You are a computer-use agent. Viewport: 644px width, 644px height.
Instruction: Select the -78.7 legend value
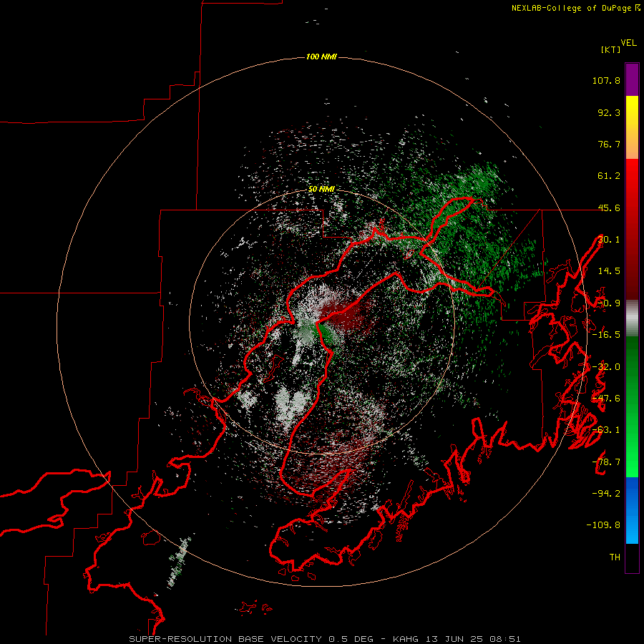click(x=606, y=462)
